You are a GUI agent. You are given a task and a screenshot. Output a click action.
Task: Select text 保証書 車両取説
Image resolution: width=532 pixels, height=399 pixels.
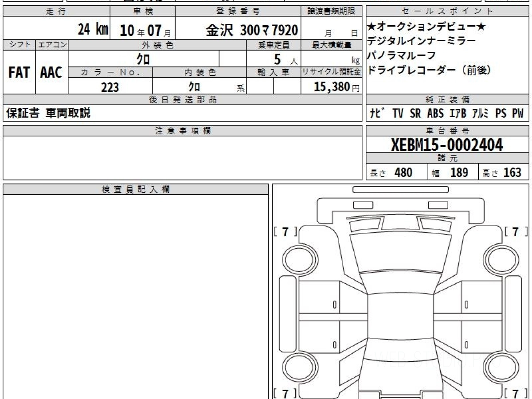[48, 113]
